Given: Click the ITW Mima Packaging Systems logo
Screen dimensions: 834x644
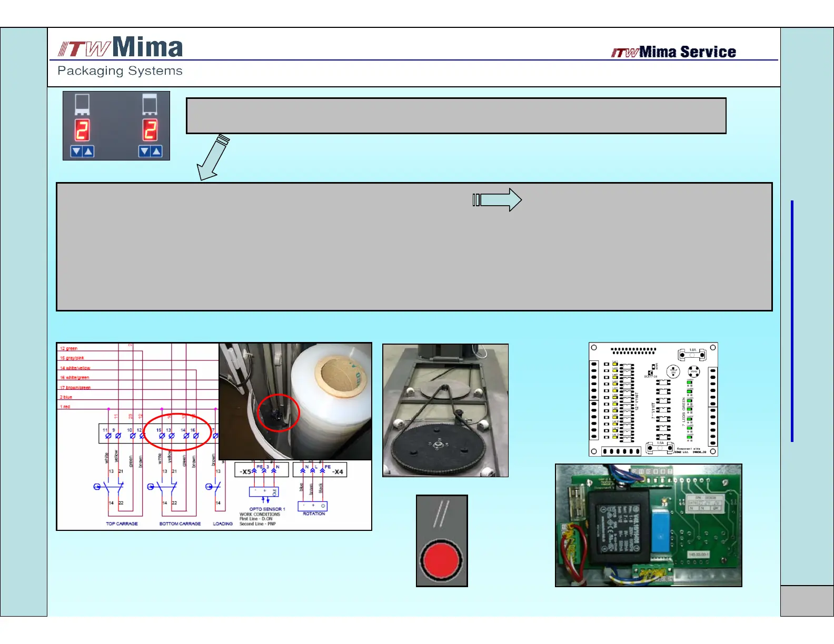Looking at the screenshot, I should pos(121,56).
